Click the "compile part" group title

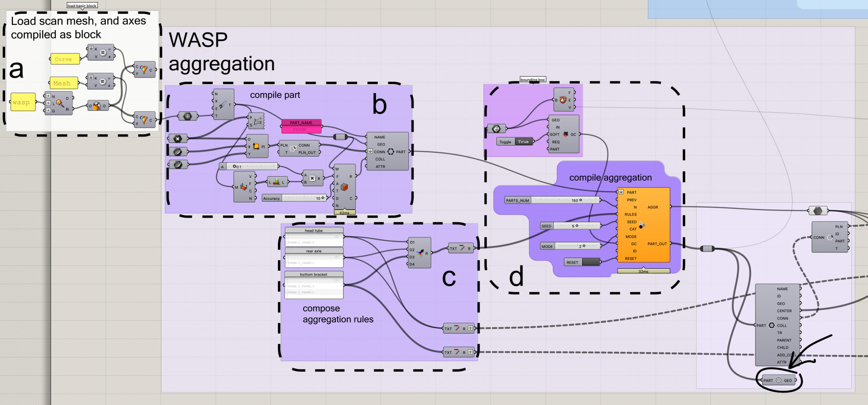(275, 95)
